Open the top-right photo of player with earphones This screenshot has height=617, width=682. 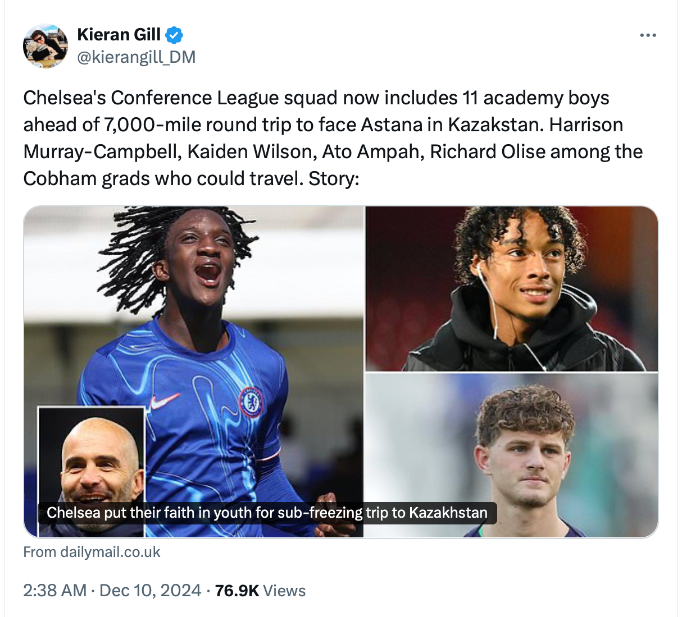coord(511,288)
